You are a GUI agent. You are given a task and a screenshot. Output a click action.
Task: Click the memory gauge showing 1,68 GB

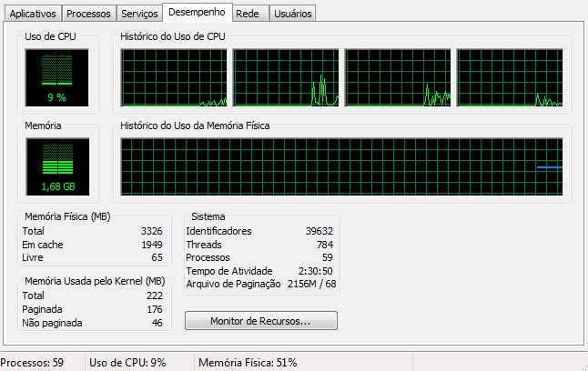pos(57,166)
